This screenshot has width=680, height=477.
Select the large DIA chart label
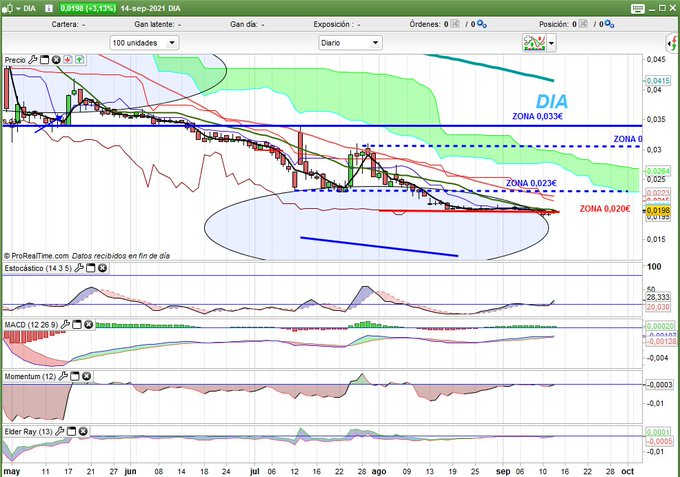point(552,102)
